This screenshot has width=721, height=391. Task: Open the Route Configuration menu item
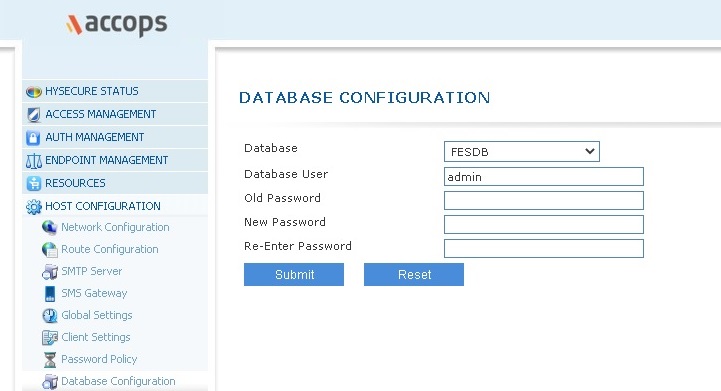pos(109,249)
